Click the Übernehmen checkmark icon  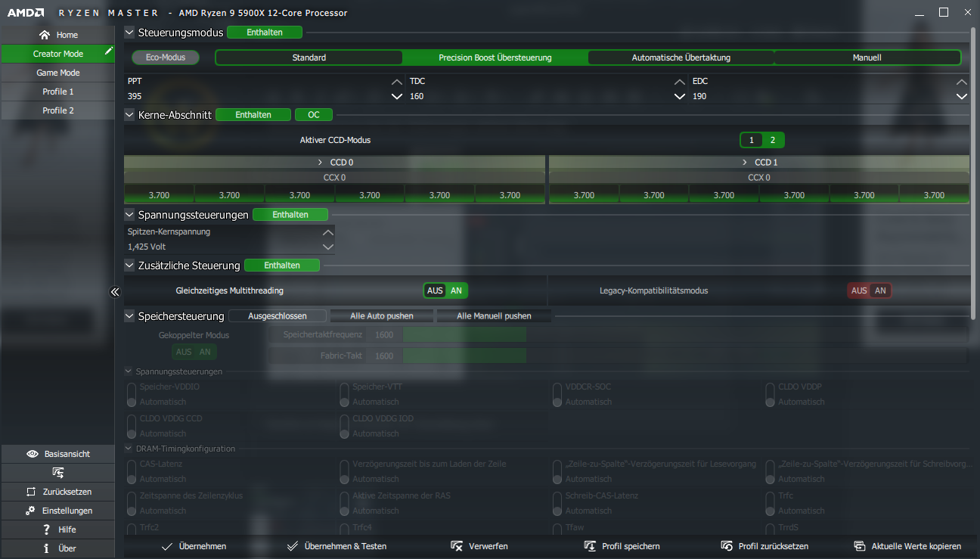[167, 546]
